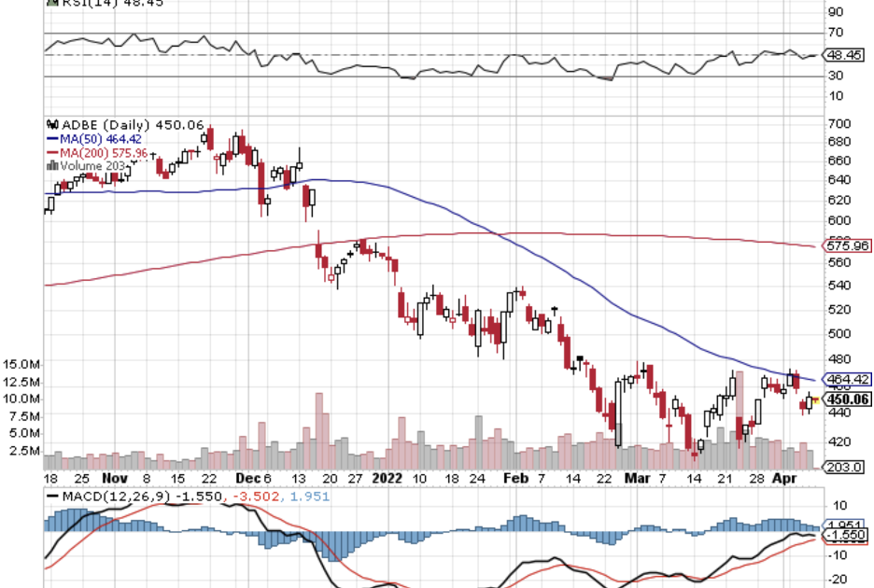Image resolution: width=874 pixels, height=588 pixels.
Task: Click the 2022 year marker on the date axis
Action: [387, 477]
